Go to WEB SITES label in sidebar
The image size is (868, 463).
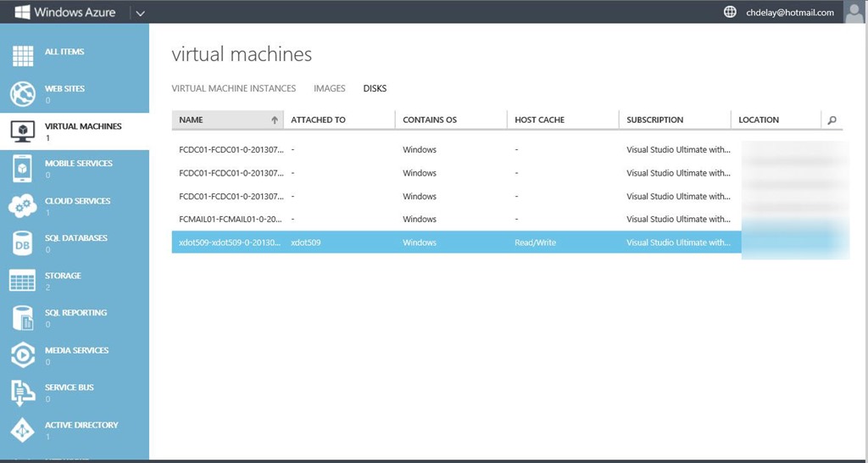pos(64,88)
